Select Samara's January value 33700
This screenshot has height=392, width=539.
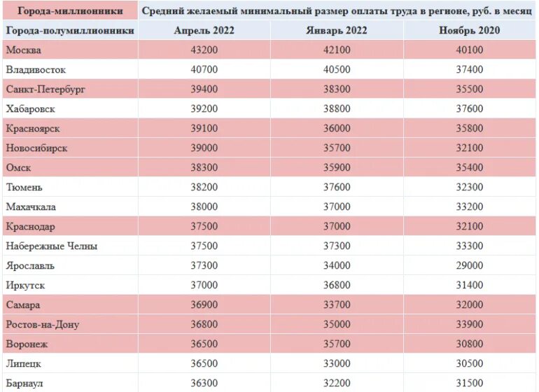(x=337, y=304)
